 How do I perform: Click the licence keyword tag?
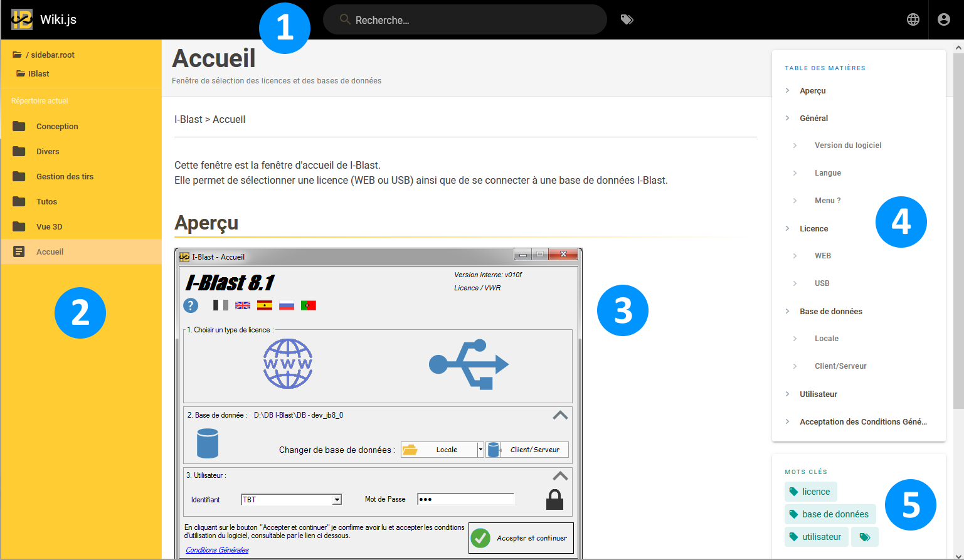point(810,492)
